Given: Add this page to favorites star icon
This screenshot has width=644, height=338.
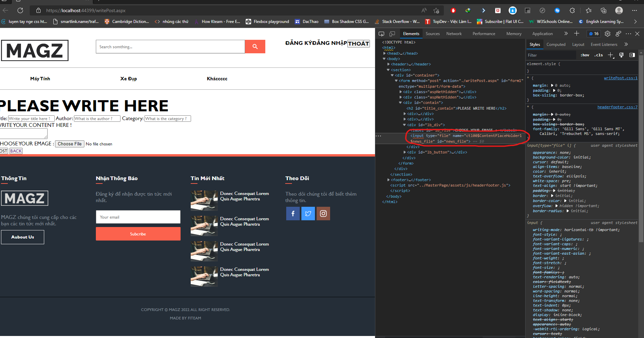Looking at the screenshot, I should 436,10.
